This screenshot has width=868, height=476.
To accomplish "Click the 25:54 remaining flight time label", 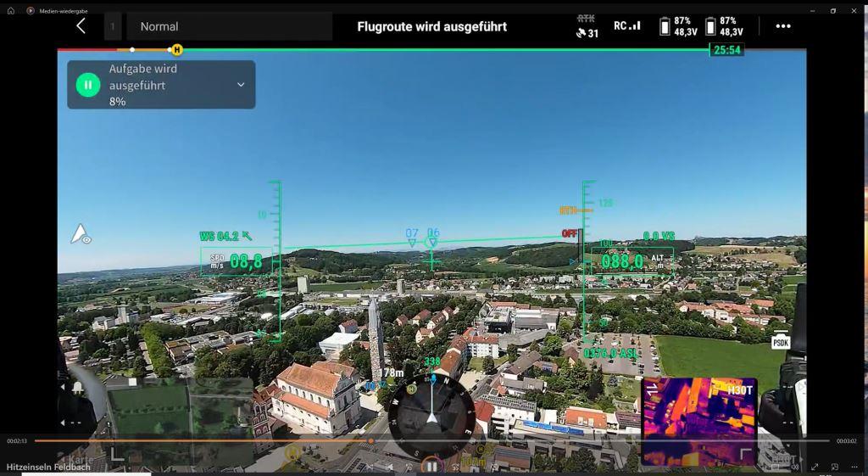I will (x=726, y=50).
